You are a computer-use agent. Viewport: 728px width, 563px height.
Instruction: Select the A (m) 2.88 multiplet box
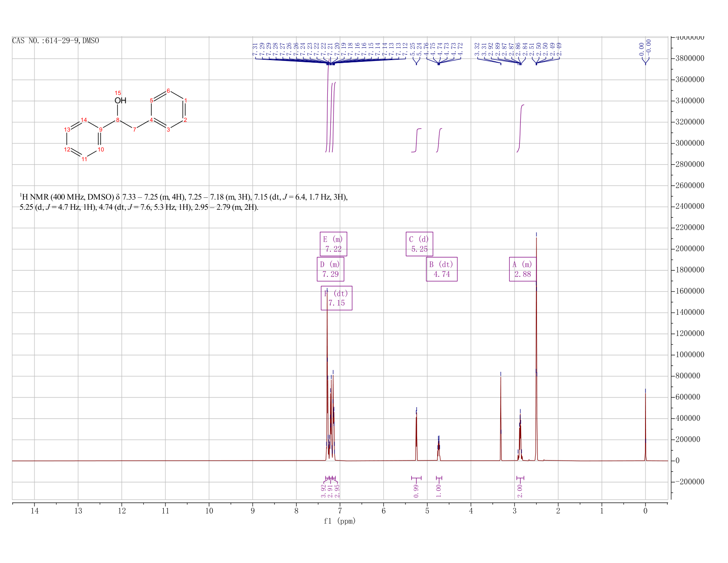tap(523, 269)
